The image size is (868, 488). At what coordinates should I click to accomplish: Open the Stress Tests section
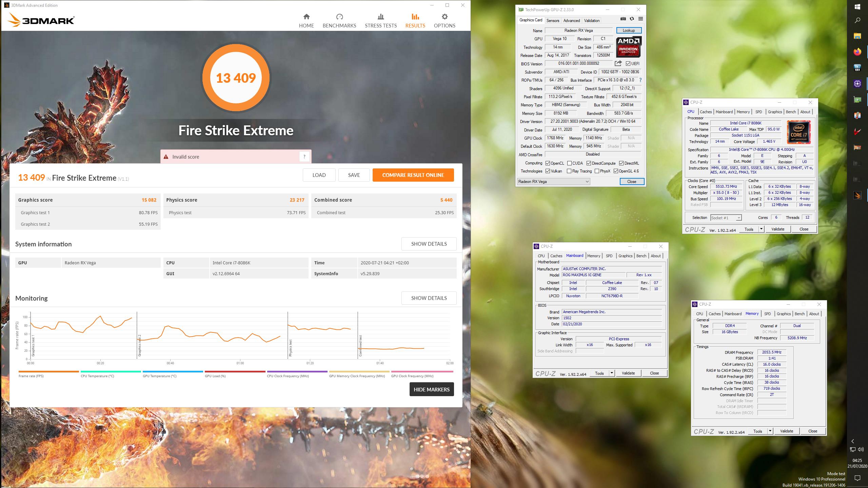click(381, 21)
